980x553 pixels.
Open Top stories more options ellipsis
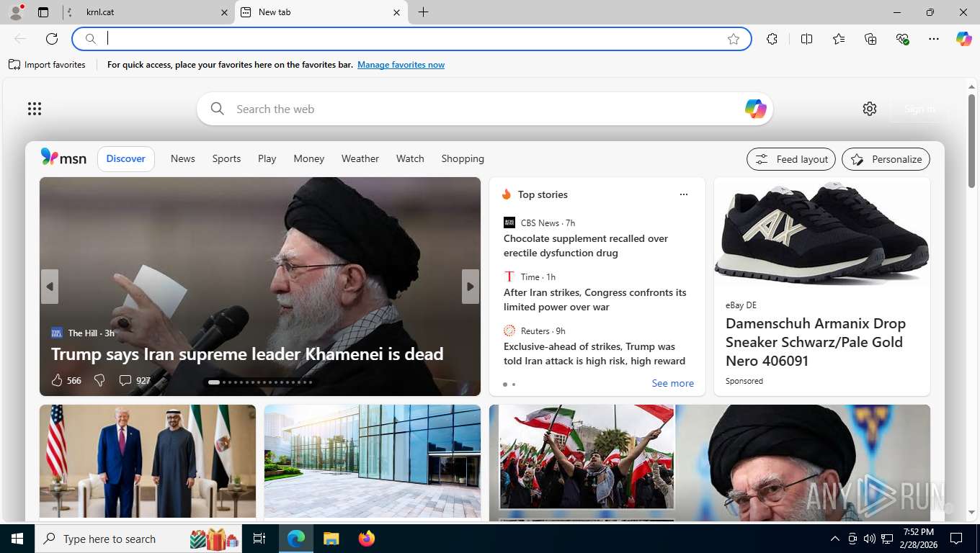(684, 194)
